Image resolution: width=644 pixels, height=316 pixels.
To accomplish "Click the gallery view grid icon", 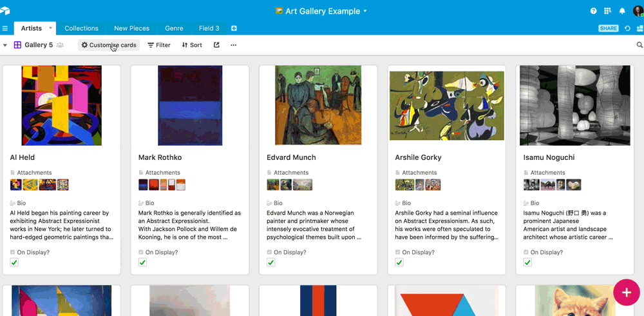I will point(17,45).
